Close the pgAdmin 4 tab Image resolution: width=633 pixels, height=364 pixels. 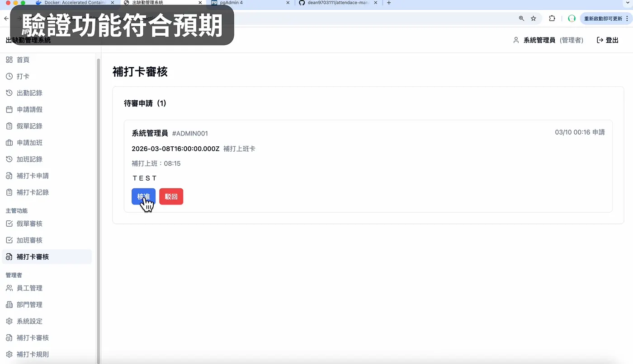288,3
